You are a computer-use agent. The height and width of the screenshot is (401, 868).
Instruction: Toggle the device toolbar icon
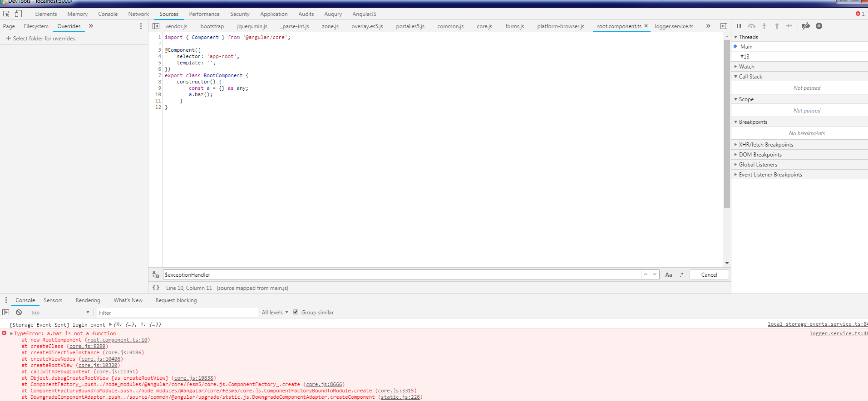pyautogui.click(x=18, y=14)
